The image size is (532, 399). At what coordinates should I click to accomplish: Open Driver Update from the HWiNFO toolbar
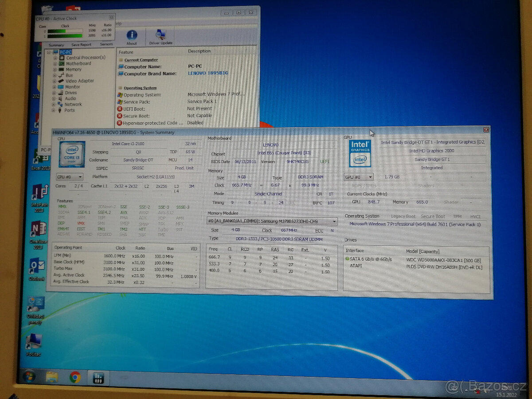(x=160, y=35)
